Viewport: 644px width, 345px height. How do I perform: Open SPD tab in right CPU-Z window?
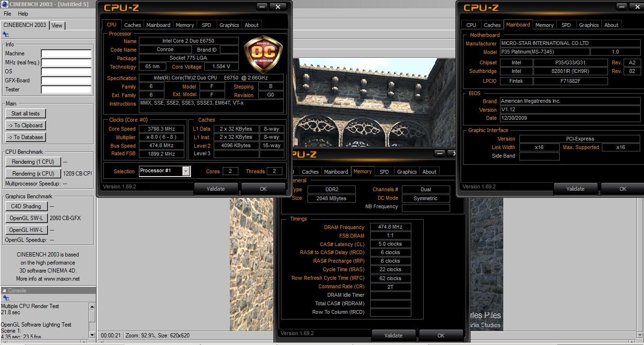[x=566, y=25]
